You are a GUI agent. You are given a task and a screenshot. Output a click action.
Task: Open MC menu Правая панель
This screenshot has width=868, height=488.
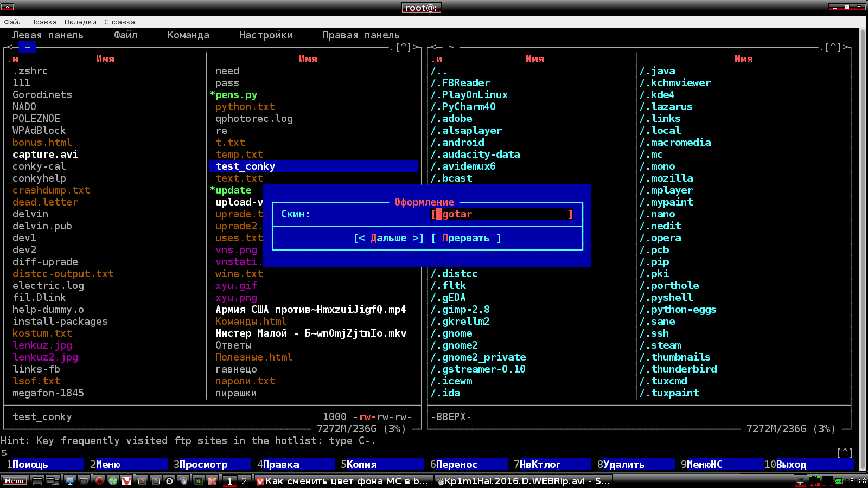point(361,35)
